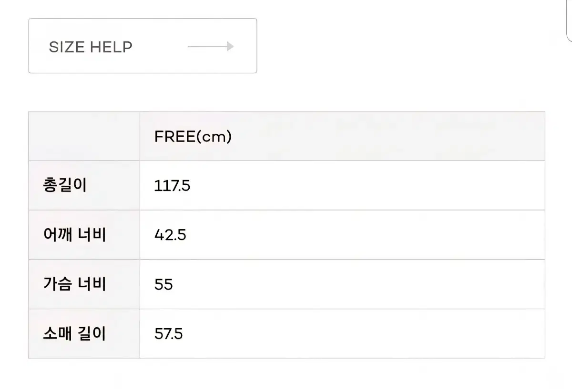Click blank space beside SIZE HELP button
Image resolution: width=572 pixels, height=392 pixels.
click(405, 46)
